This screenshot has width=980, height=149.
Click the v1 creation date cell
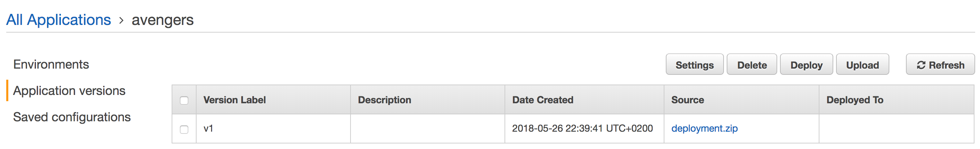click(584, 129)
